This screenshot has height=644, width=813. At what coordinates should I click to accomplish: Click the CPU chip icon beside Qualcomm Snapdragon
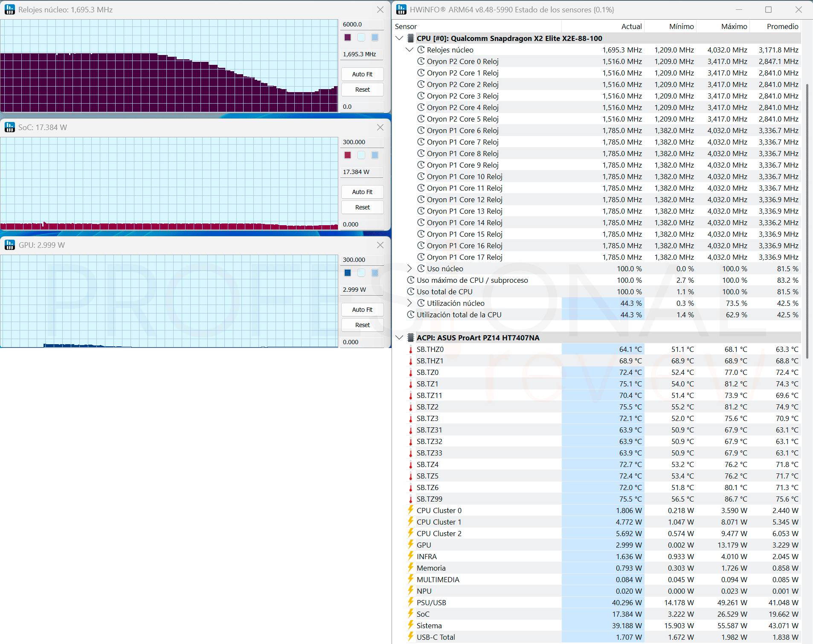click(410, 38)
